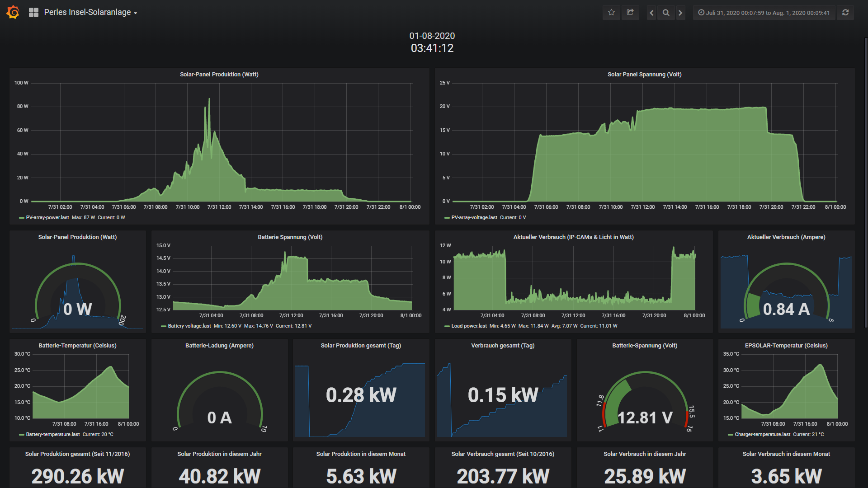Click the Charger-temperature.last legend label

[762, 434]
